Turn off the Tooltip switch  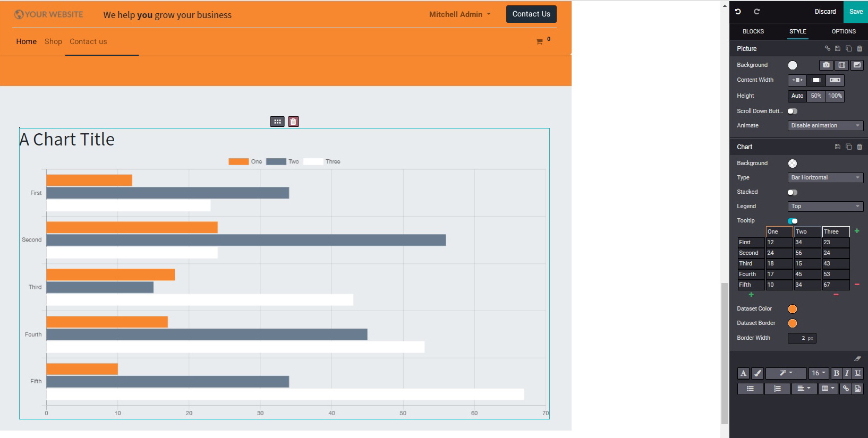[792, 221]
